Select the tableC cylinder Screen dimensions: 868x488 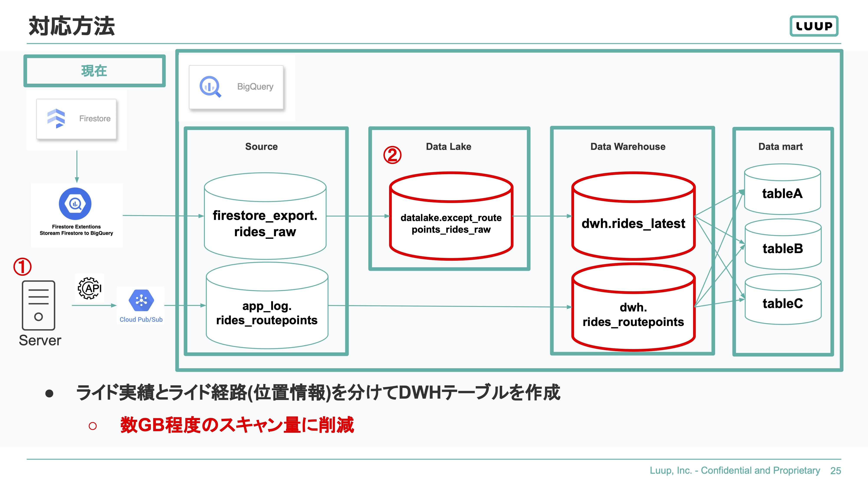[783, 299]
